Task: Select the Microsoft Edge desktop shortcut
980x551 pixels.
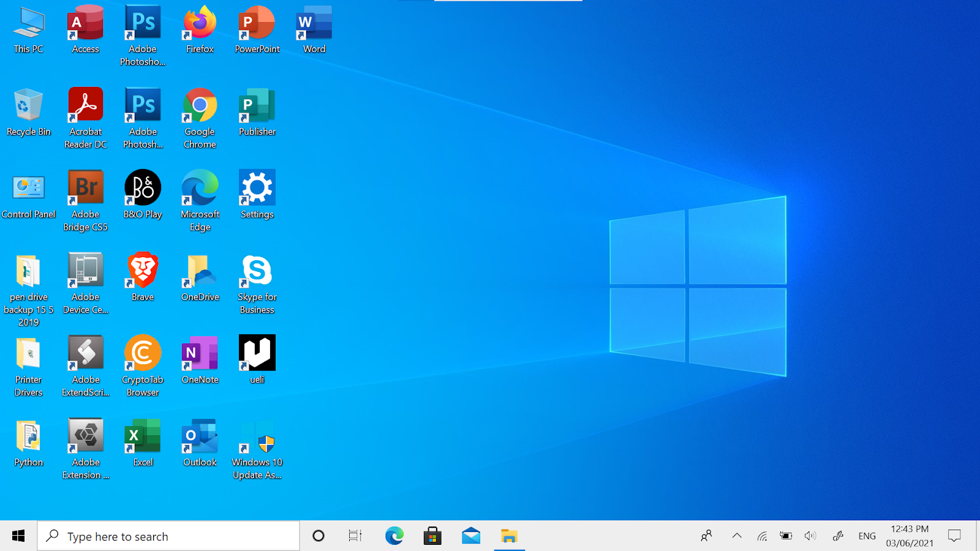Action: [x=200, y=201]
